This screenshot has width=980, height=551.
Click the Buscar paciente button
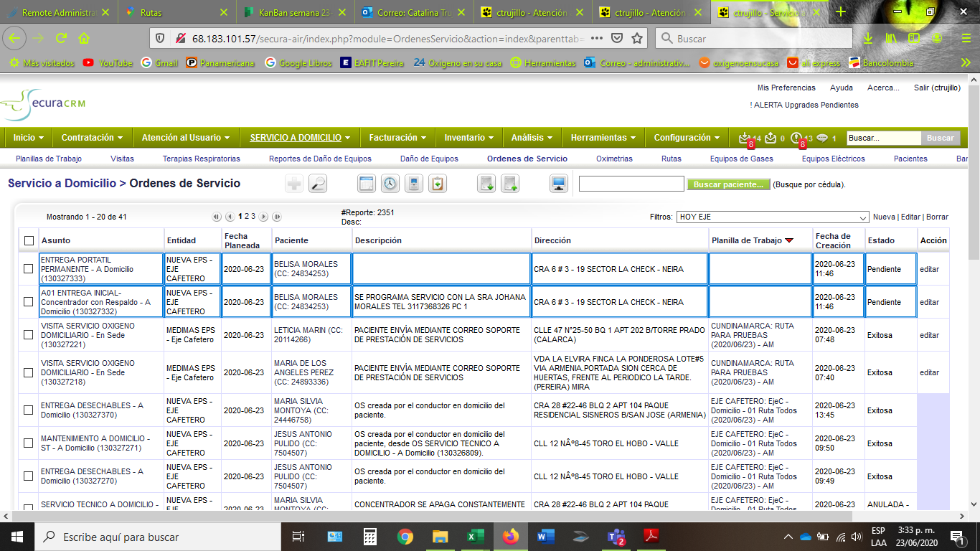[x=728, y=184]
